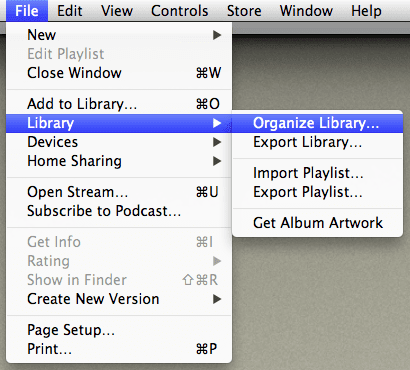
Task: Open the View menu
Action: [117, 11]
